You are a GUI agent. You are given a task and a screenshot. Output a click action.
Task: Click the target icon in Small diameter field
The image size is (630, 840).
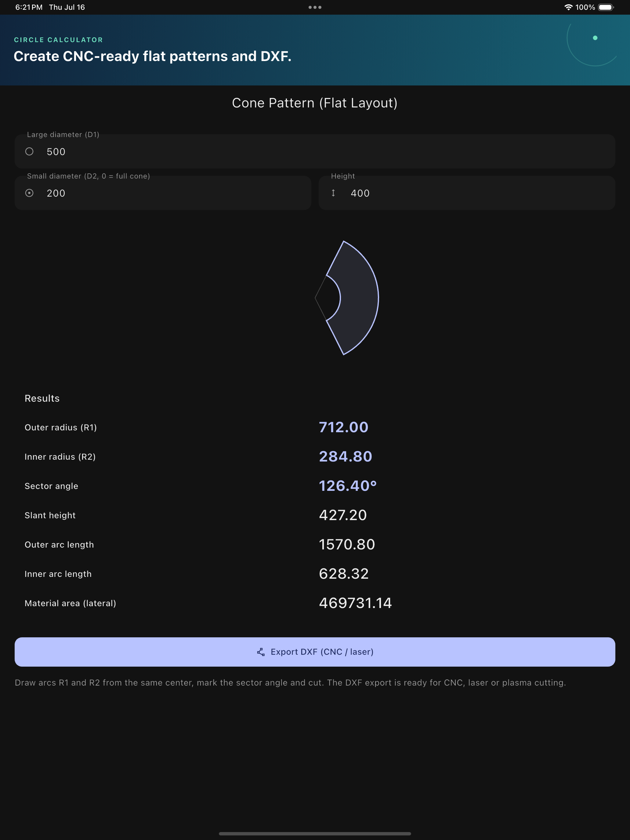point(29,193)
